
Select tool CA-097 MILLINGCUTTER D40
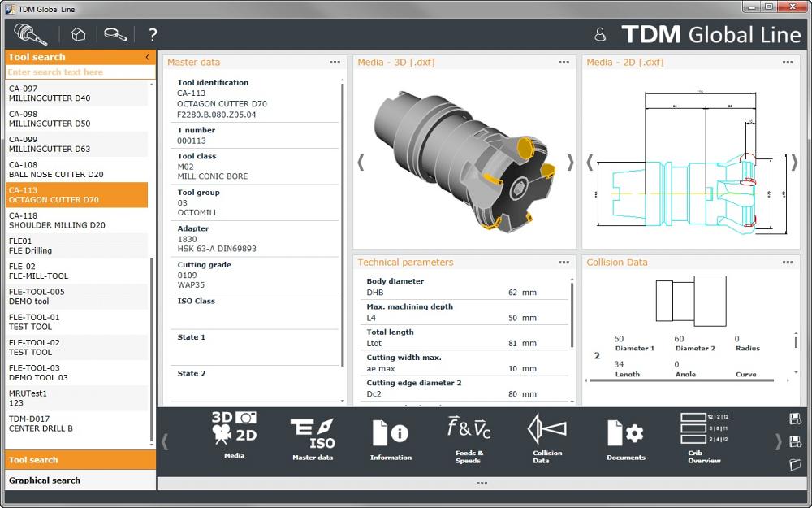pyautogui.click(x=76, y=93)
